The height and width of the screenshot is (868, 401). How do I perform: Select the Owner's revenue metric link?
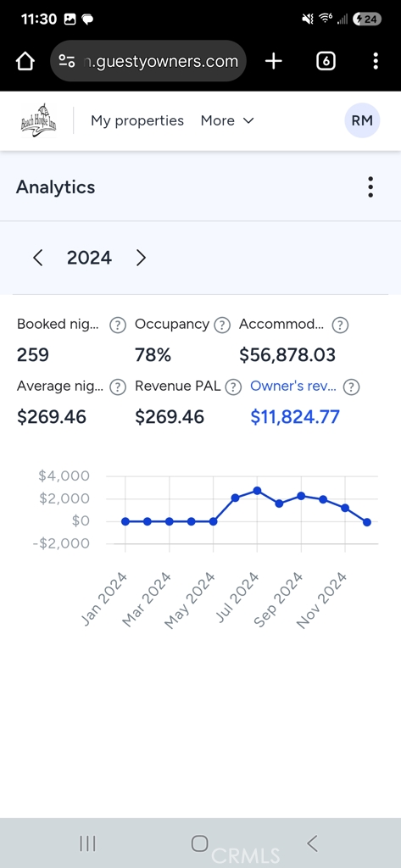click(x=293, y=387)
